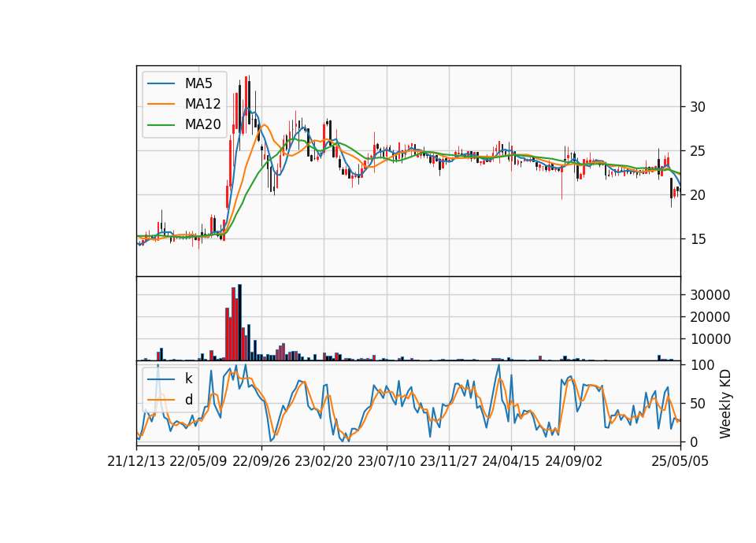Click the 24/09/02 date tick label
The image size is (756, 543).
[574, 462]
